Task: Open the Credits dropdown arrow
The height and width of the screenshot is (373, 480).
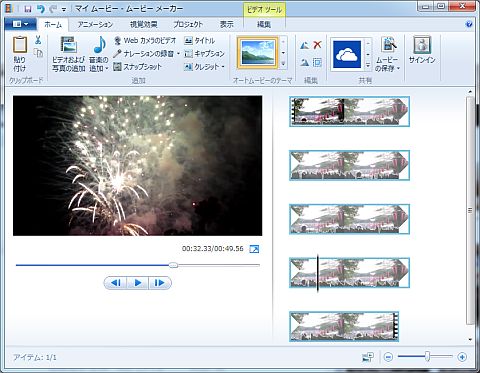Action: [223, 67]
